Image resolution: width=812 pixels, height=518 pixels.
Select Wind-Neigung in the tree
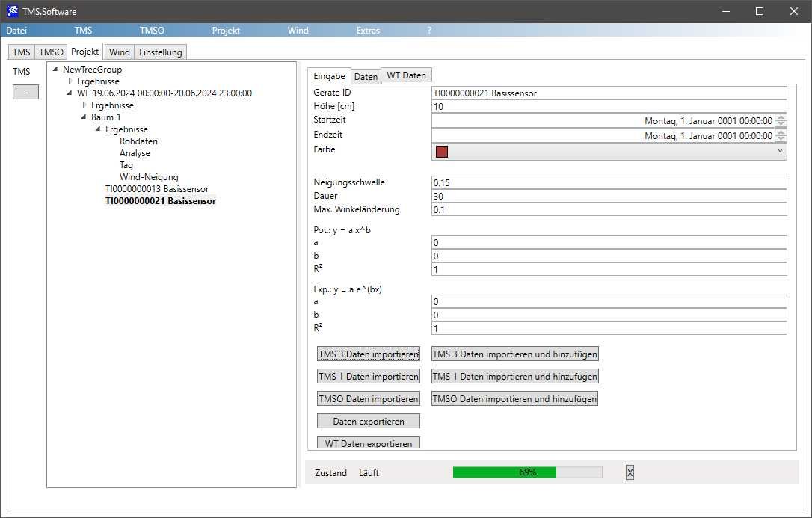[149, 177]
